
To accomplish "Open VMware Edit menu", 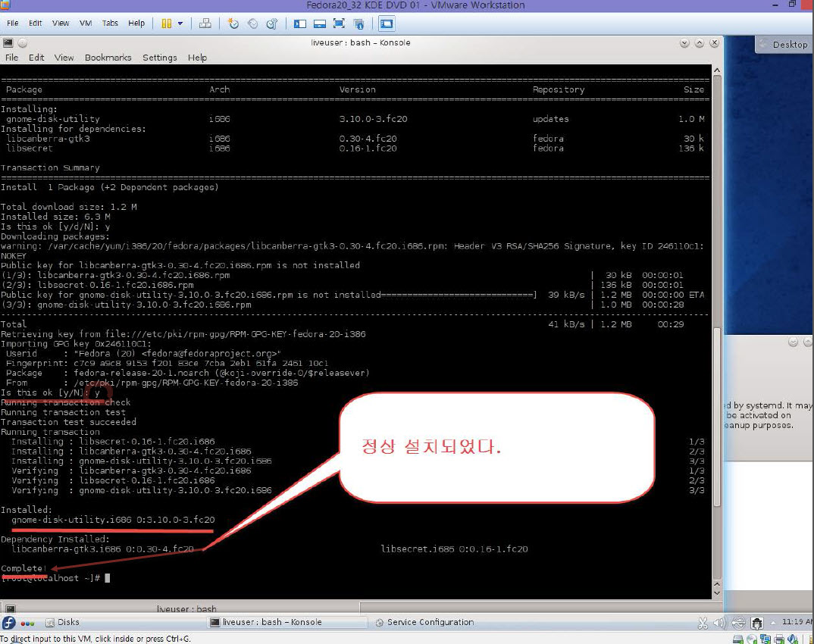I will [36, 23].
